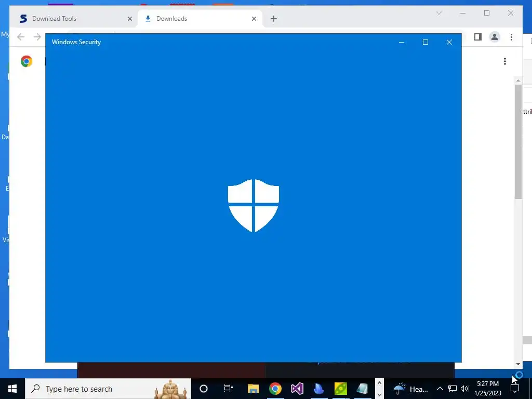Open Downloads page more actions menu
Screen dimensions: 532x399
(x=505, y=61)
